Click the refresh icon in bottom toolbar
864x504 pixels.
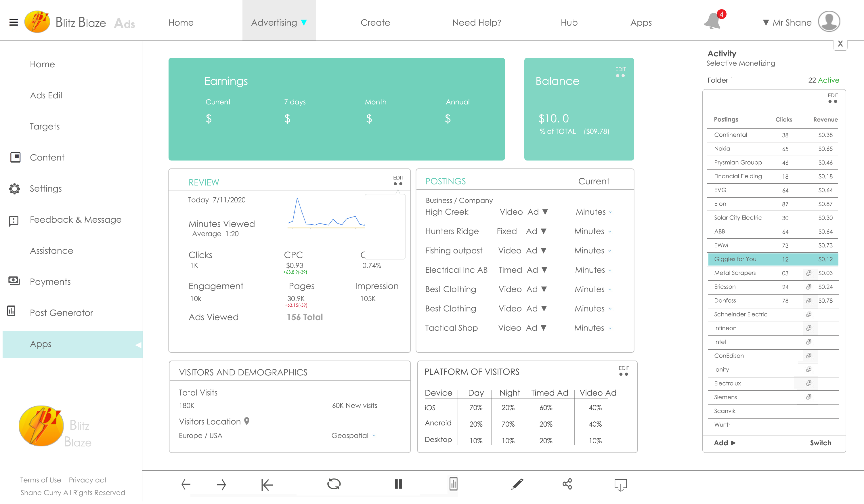click(334, 484)
